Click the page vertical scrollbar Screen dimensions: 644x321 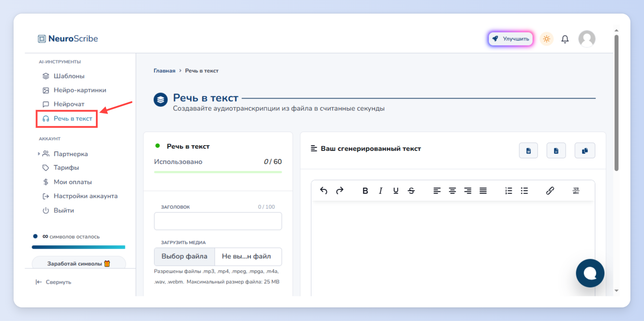coord(616,103)
